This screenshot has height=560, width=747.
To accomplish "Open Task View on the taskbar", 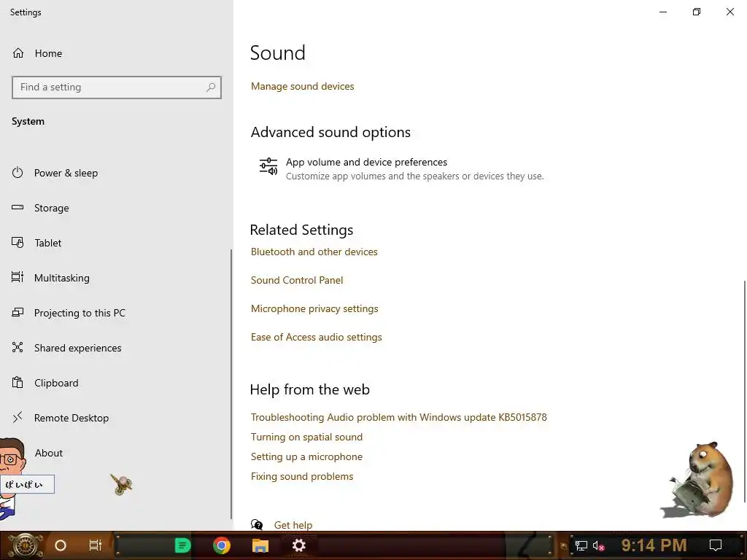I will coord(96,545).
